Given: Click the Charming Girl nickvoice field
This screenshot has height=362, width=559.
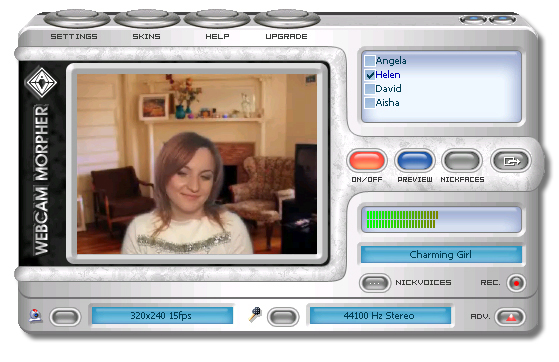Looking at the screenshot, I should [x=441, y=254].
